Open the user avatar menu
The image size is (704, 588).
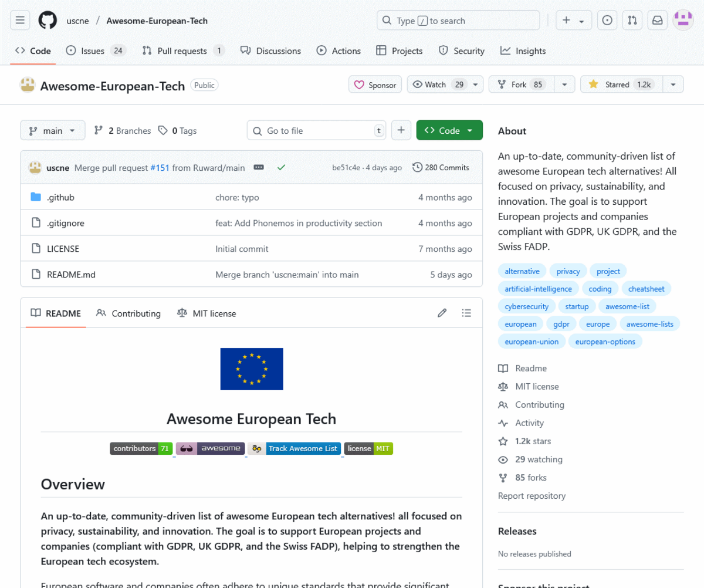pyautogui.click(x=683, y=21)
